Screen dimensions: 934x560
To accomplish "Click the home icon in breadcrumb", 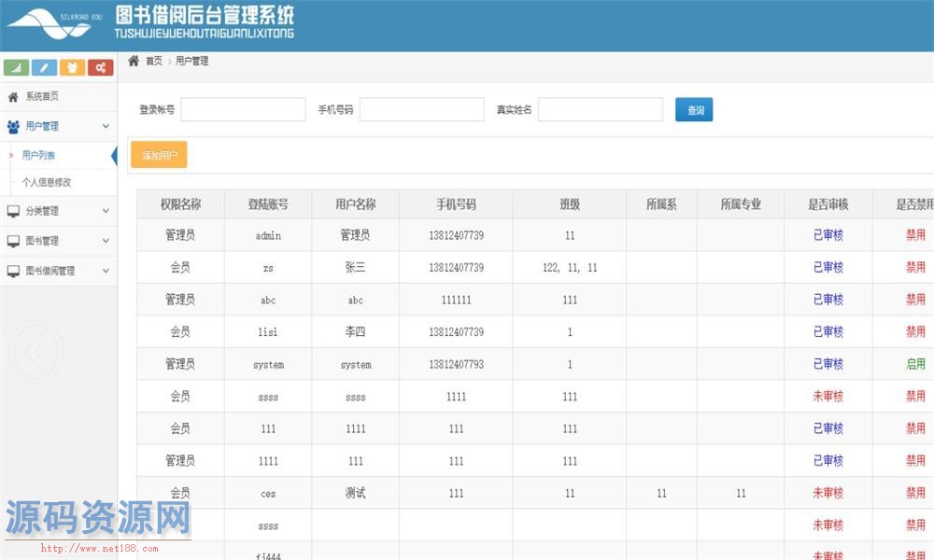I will coord(134,61).
